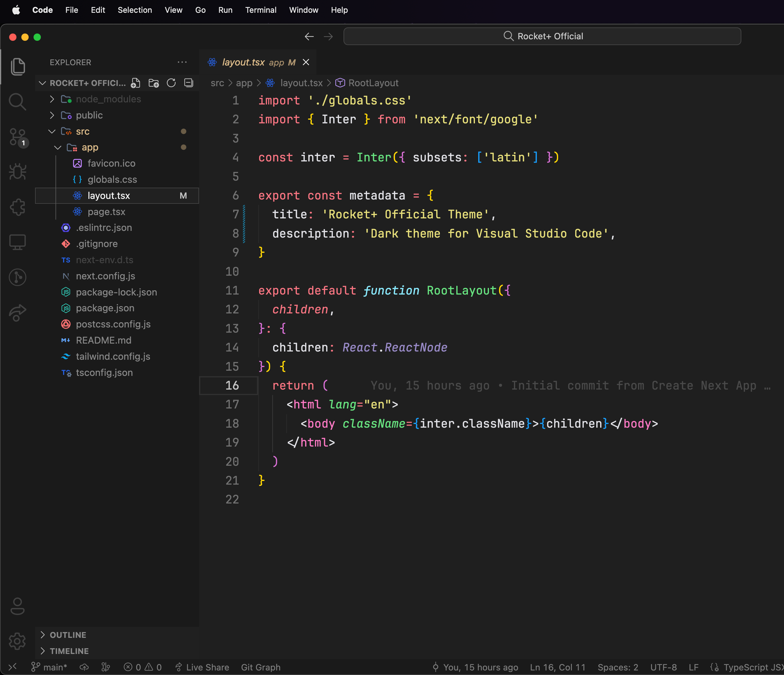This screenshot has height=675, width=784.
Task: Refresh the explorer file tree
Action: (171, 83)
